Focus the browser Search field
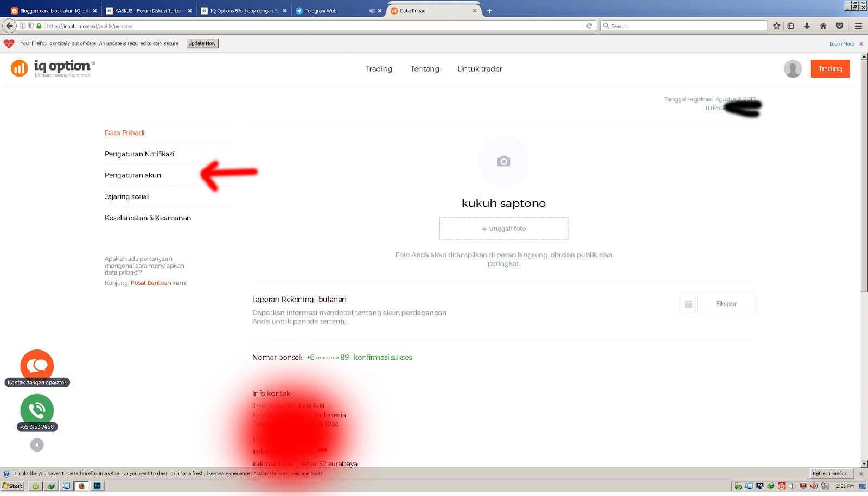The height and width of the screenshot is (496, 868). coord(684,26)
